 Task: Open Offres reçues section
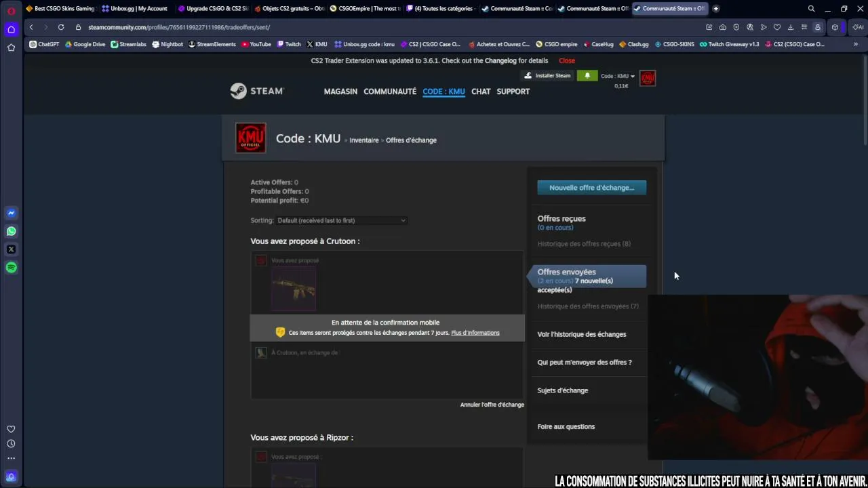(x=561, y=218)
